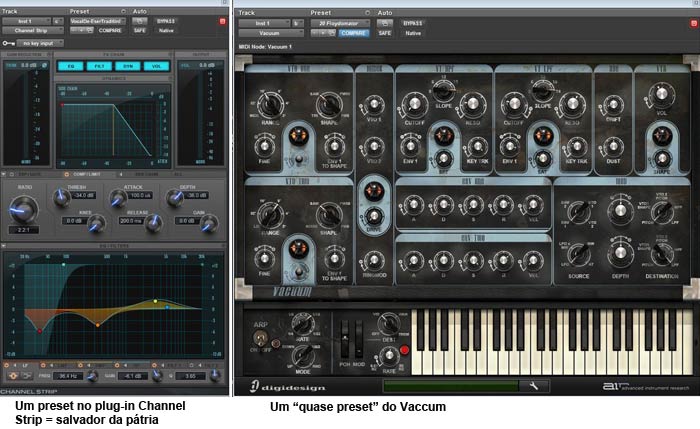Open the Inst 1 track selector in Channel Strip
The height and width of the screenshot is (429, 700).
point(26,21)
